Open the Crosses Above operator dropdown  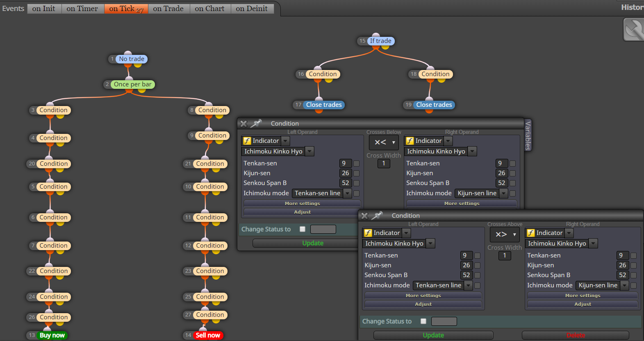[x=505, y=234]
